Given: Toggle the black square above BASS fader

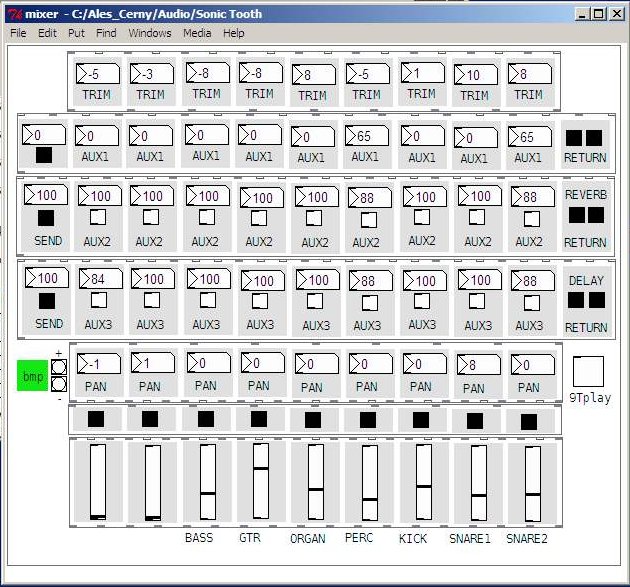Looking at the screenshot, I should (x=206, y=419).
